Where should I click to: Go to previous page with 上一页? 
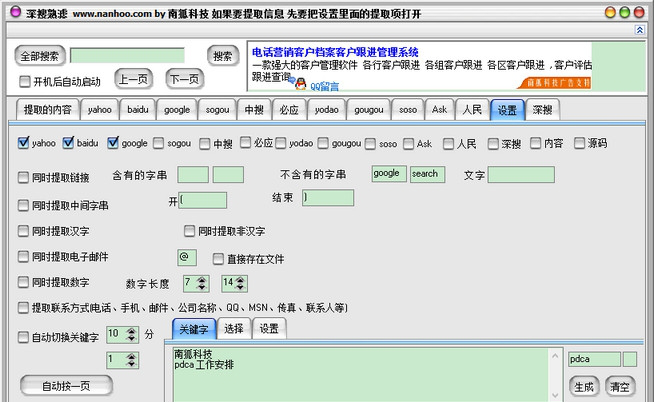pos(133,79)
